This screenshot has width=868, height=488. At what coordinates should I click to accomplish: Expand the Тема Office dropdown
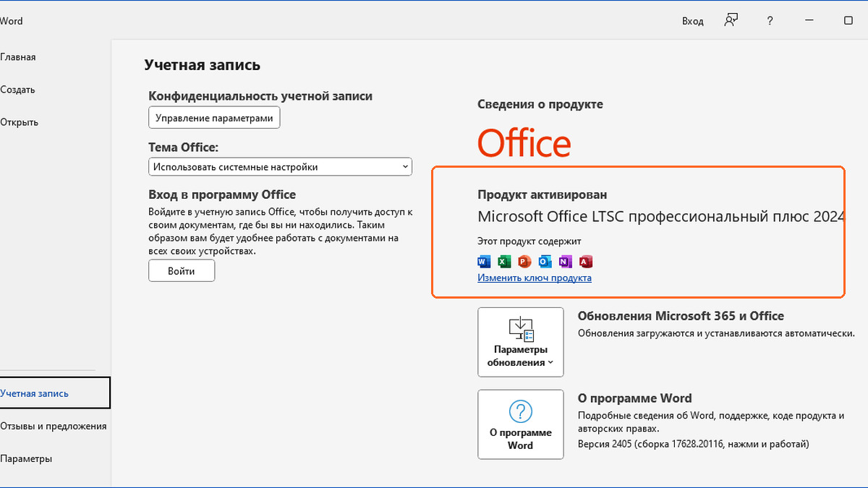click(280, 167)
